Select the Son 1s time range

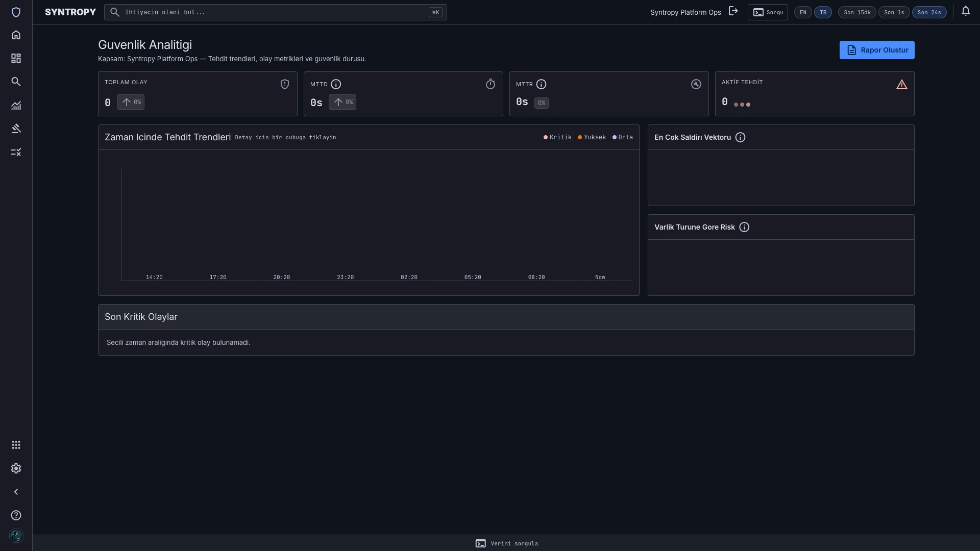(894, 12)
